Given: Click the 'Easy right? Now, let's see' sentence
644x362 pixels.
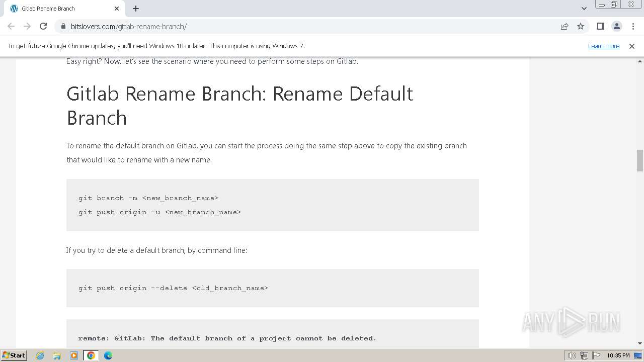Looking at the screenshot, I should pyautogui.click(x=212, y=61).
